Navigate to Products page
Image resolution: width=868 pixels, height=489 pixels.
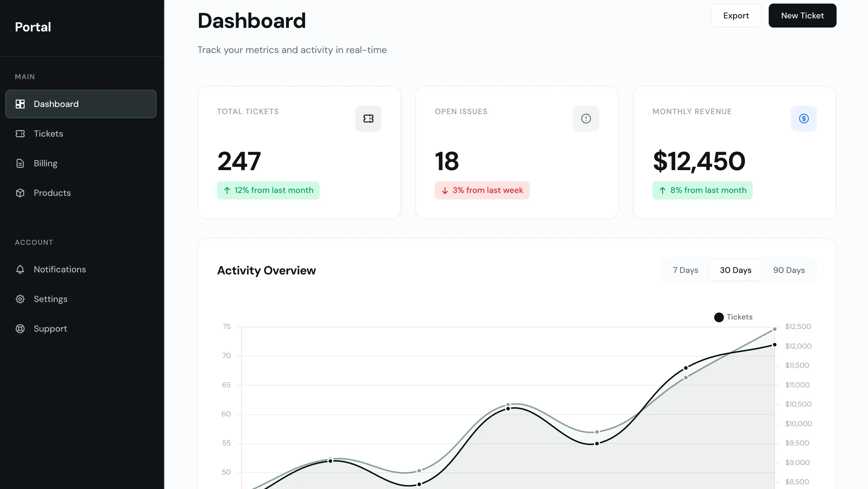(81, 193)
